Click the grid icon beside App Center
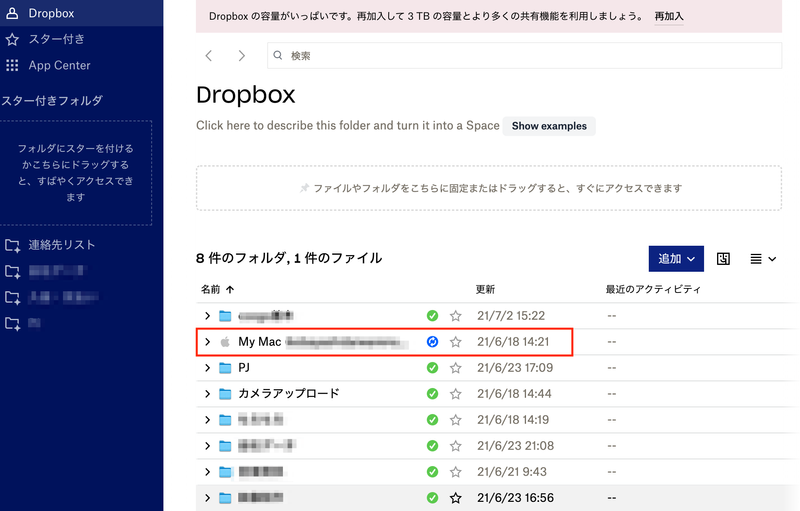Image resolution: width=800 pixels, height=511 pixels. (x=12, y=65)
